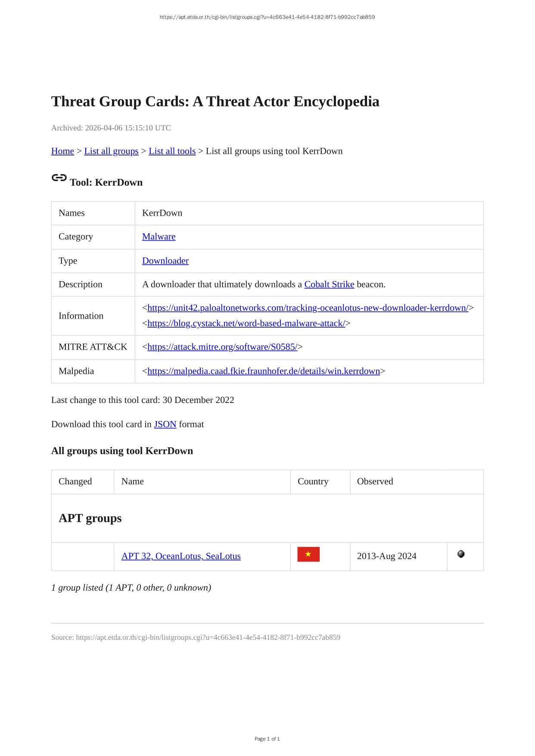Viewport: 535px width, 756px height.
Task: Visit the CyStack word-based malware attack link
Action: pos(246,323)
